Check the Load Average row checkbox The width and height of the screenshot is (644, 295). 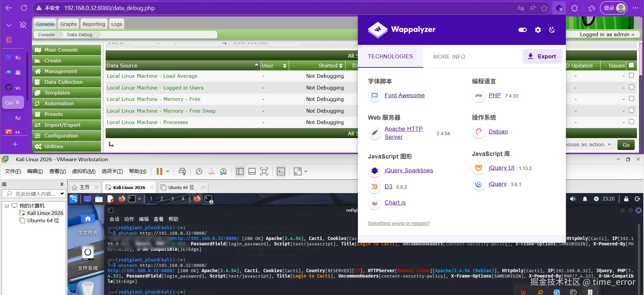click(631, 75)
